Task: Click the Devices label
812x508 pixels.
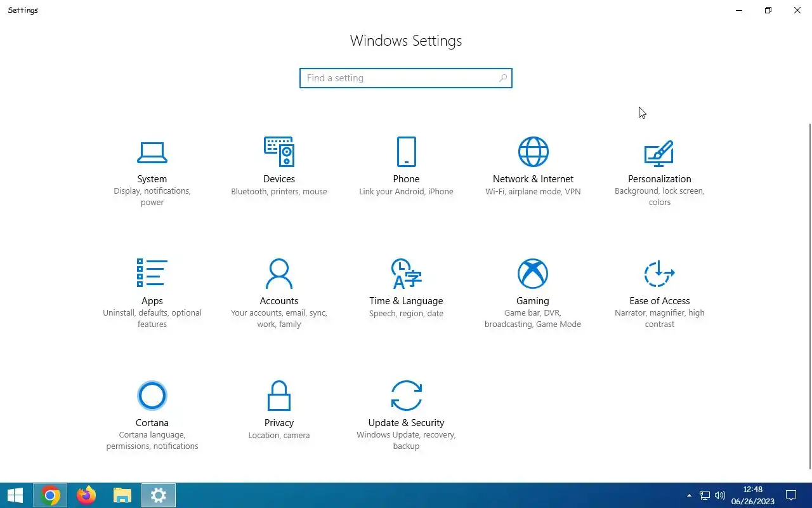Action: [x=279, y=179]
